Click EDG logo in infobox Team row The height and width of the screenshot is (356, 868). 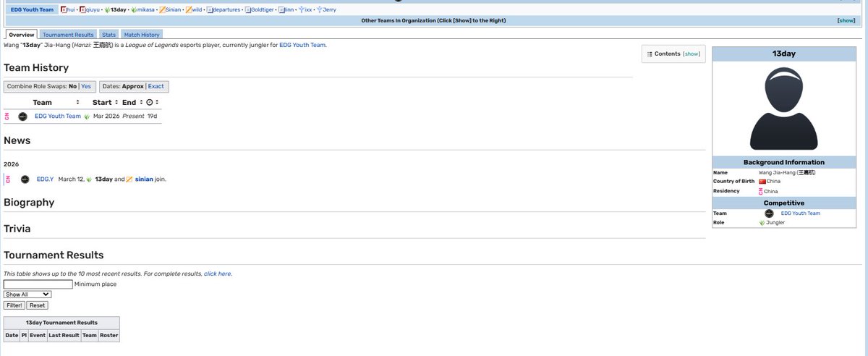768,213
